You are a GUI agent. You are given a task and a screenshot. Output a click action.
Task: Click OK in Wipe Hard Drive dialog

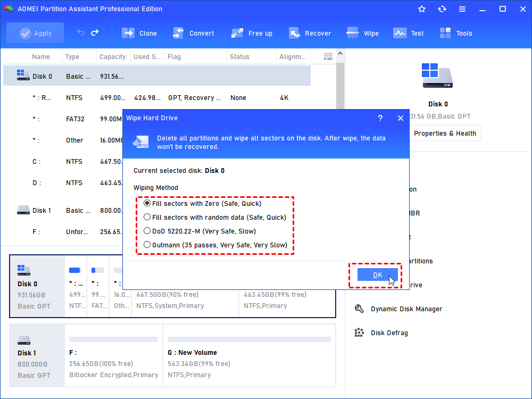(x=377, y=275)
